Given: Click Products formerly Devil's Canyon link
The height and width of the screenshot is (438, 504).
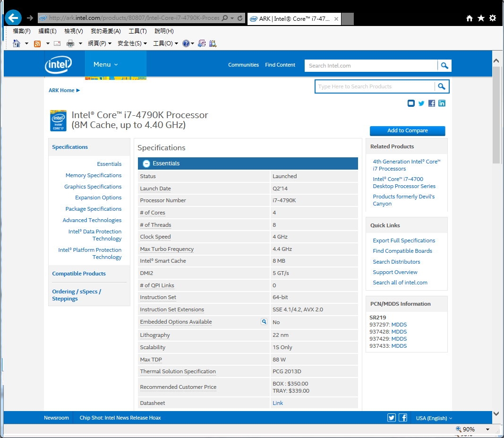Looking at the screenshot, I should point(404,200).
